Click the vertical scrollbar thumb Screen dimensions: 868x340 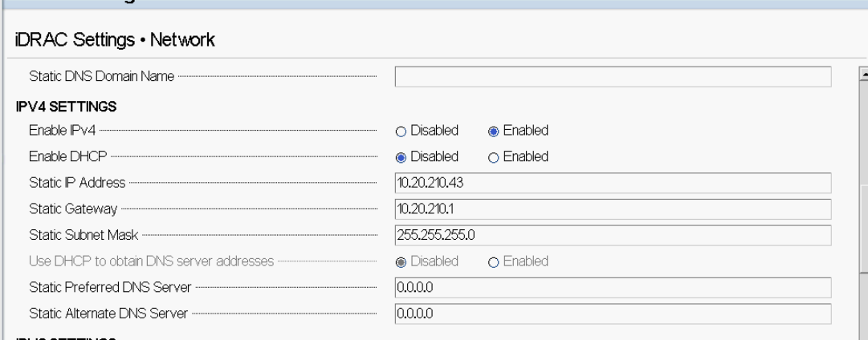(863, 233)
